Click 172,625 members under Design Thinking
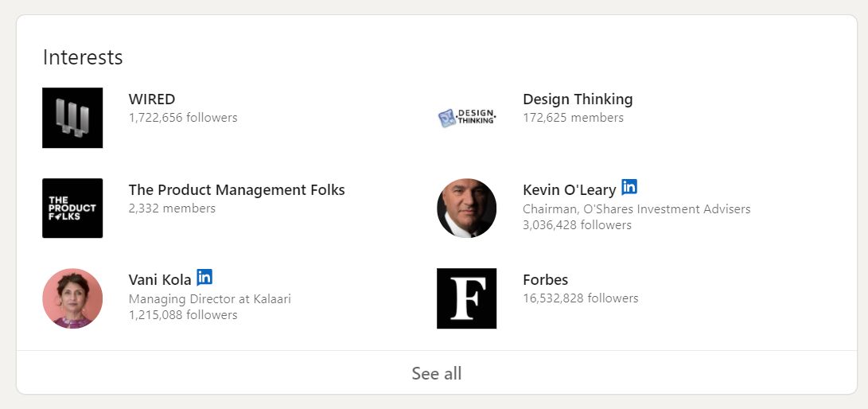This screenshot has height=409, width=868. 573,117
